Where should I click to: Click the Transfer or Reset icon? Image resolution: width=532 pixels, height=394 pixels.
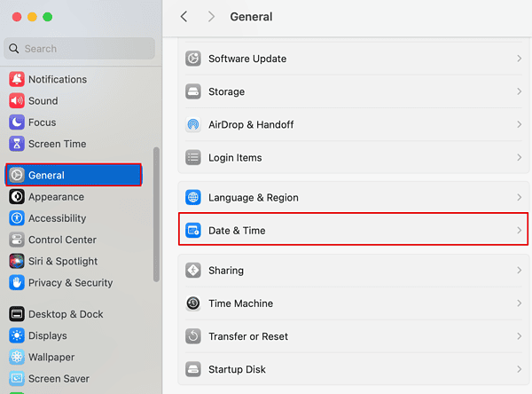pyautogui.click(x=193, y=336)
